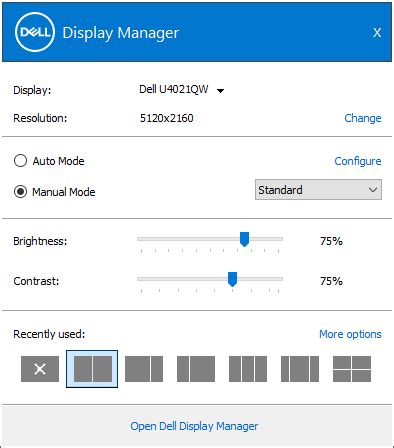Click the Contrast slider handle
394x448 pixels.
pos(232,279)
